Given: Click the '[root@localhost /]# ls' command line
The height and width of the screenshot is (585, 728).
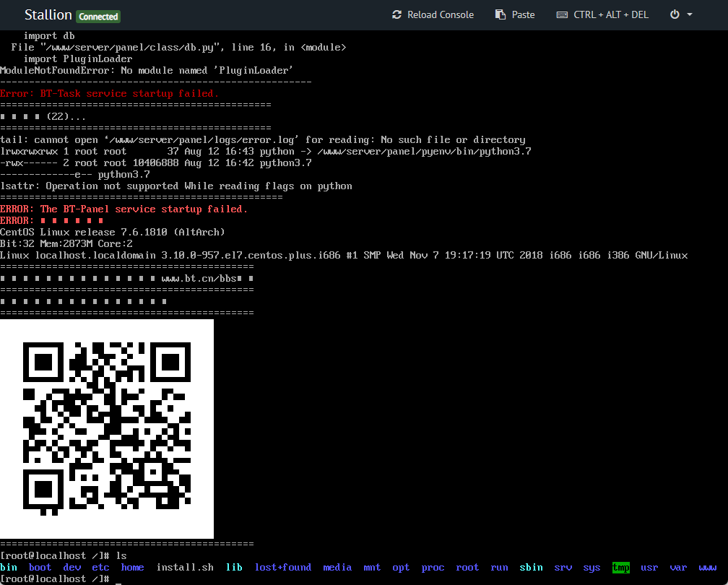Looking at the screenshot, I should point(63,556).
